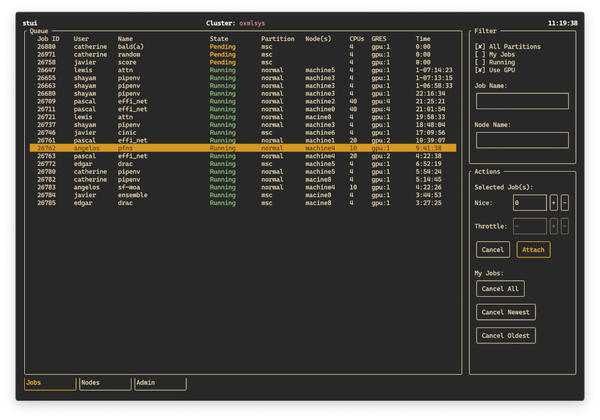Click Cancel Oldest under My Jobs

pos(505,335)
